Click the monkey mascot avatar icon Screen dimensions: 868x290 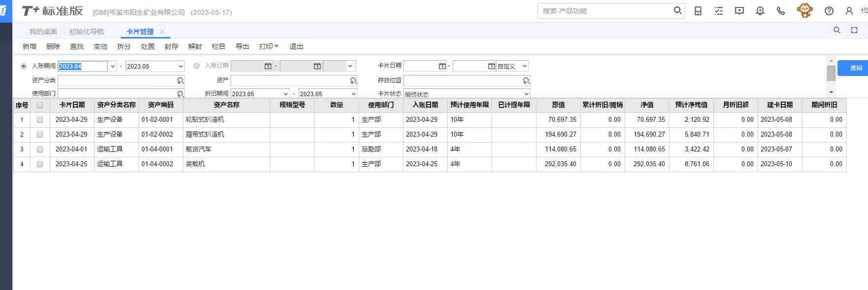[x=804, y=10]
